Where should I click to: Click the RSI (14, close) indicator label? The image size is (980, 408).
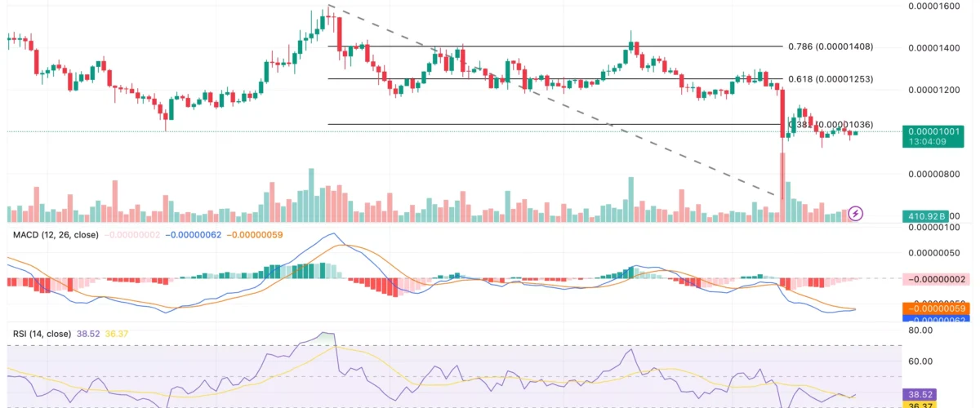41,334
